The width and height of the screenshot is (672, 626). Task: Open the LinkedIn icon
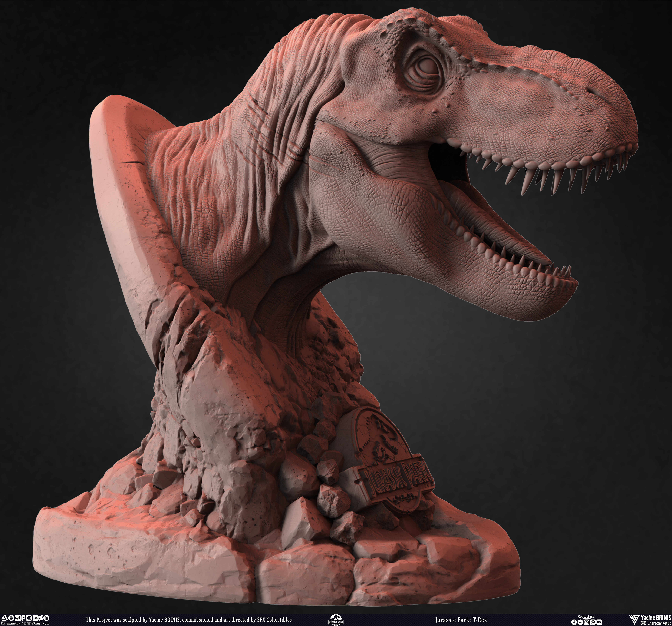point(47,618)
